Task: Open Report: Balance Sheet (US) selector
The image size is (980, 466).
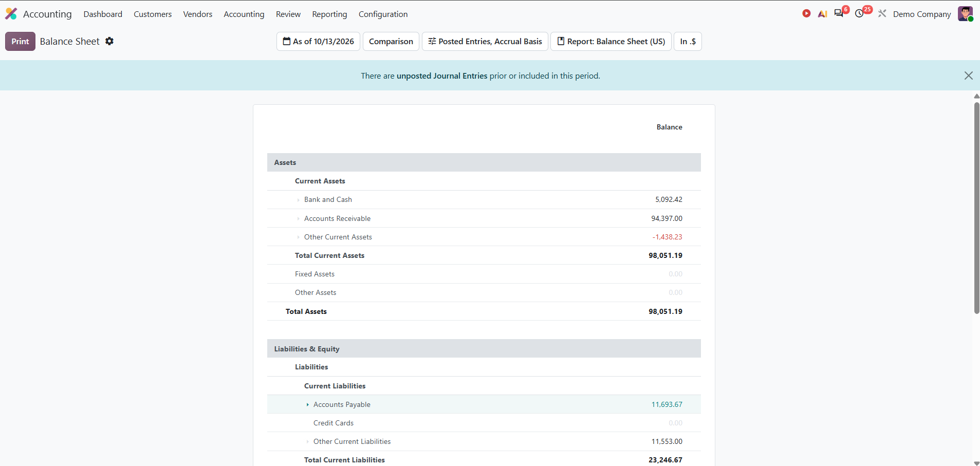Action: (611, 42)
